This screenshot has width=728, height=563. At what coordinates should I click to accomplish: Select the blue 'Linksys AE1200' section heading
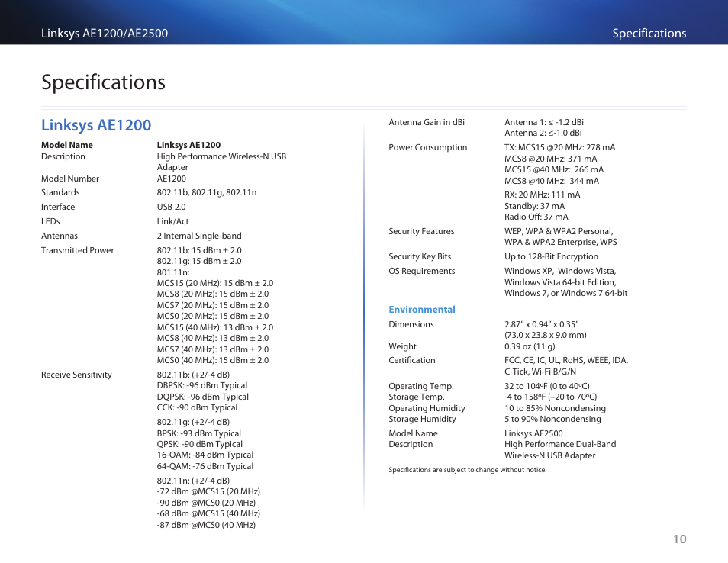pyautogui.click(x=96, y=125)
